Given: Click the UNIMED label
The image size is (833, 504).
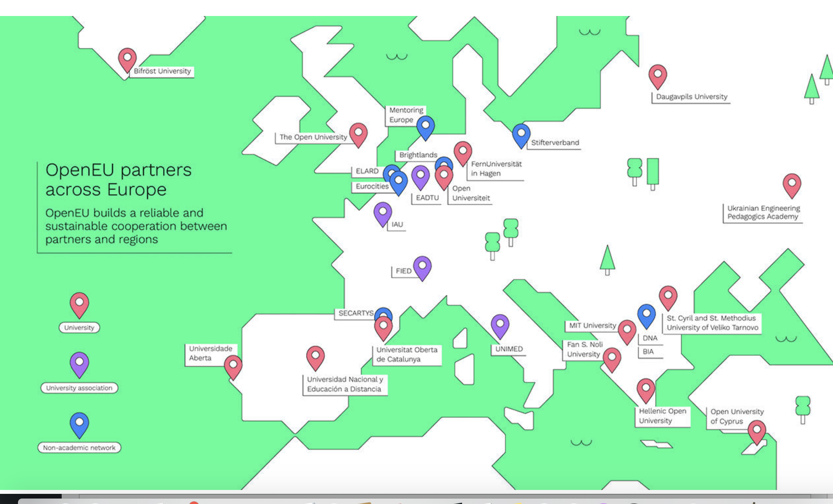Looking at the screenshot, I should [x=509, y=349].
